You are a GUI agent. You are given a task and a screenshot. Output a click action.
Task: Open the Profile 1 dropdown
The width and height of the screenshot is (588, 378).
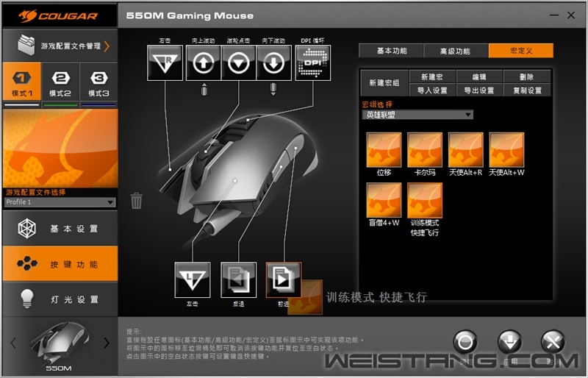[60, 202]
